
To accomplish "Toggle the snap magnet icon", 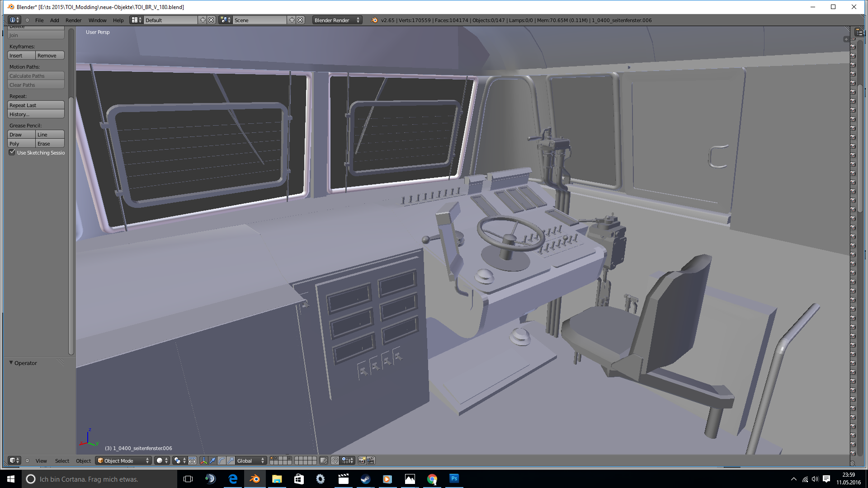I will pyautogui.click(x=335, y=460).
